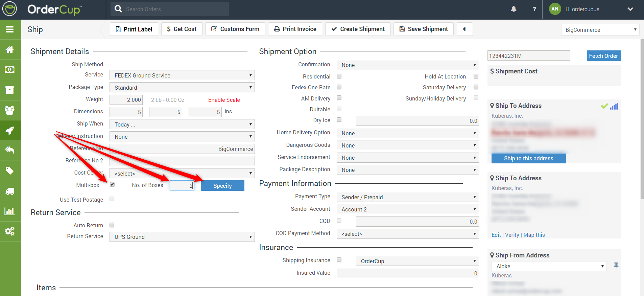Check the Residential option

pyautogui.click(x=339, y=76)
